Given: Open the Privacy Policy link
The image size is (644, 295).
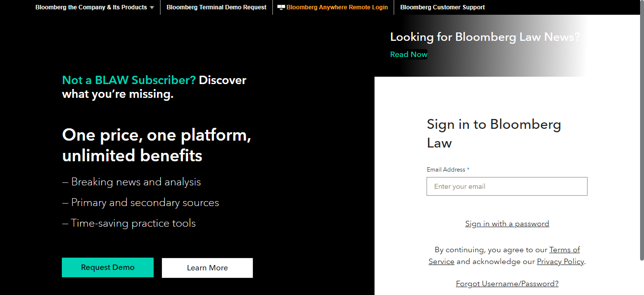Looking at the screenshot, I should pyautogui.click(x=560, y=262).
